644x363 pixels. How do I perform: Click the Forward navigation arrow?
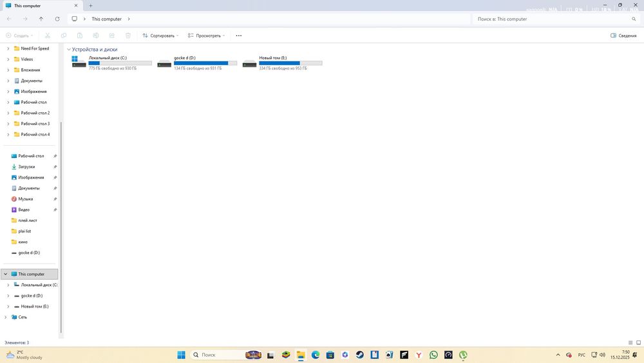[25, 19]
